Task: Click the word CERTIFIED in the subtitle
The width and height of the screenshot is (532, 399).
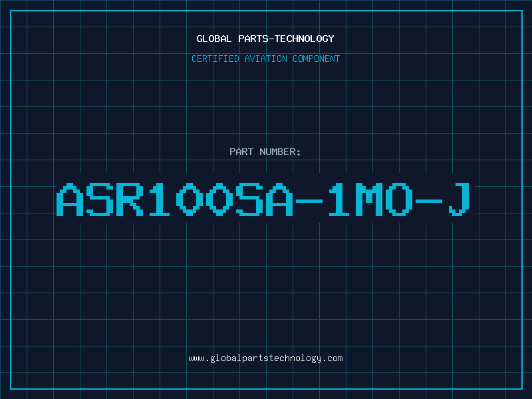Action: tap(215, 59)
